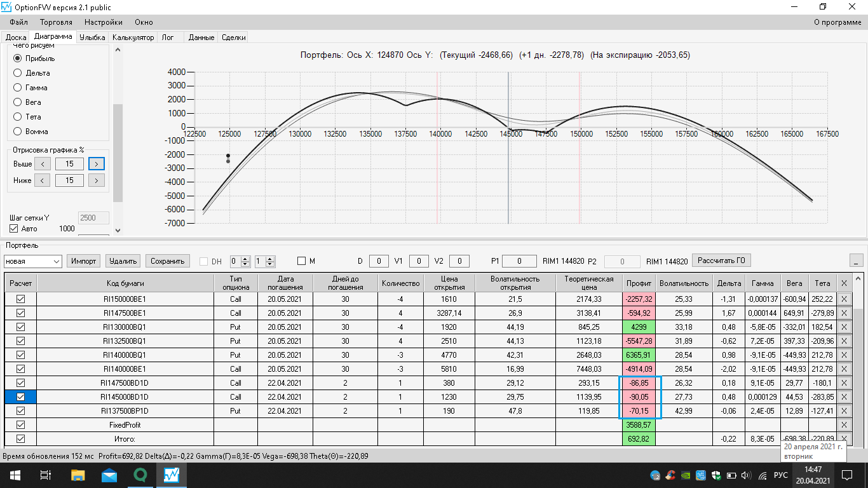The image size is (868, 488).
Task: Launch File Explorer from the taskbar
Action: click(x=78, y=475)
